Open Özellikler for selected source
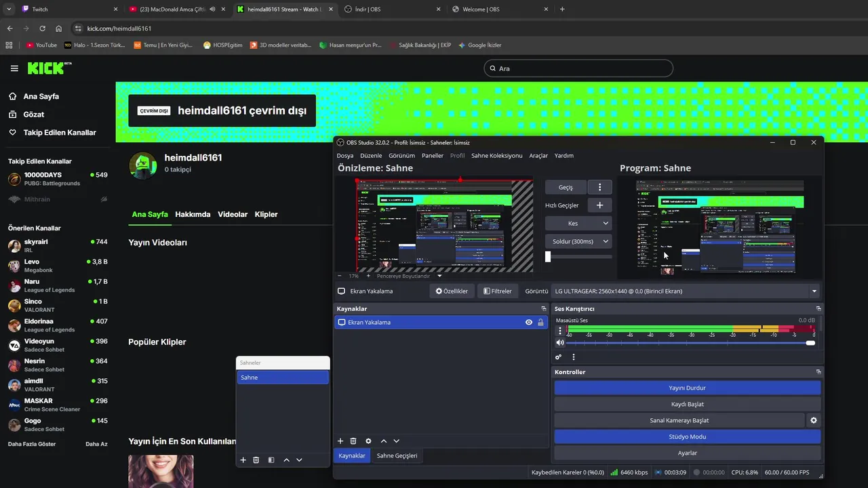 click(x=452, y=291)
